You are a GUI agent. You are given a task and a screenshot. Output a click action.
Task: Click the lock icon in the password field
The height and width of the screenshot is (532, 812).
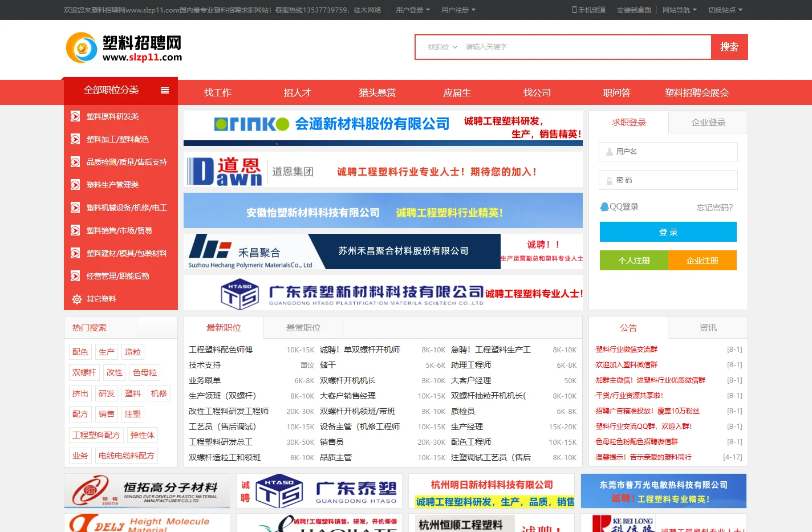click(x=608, y=180)
